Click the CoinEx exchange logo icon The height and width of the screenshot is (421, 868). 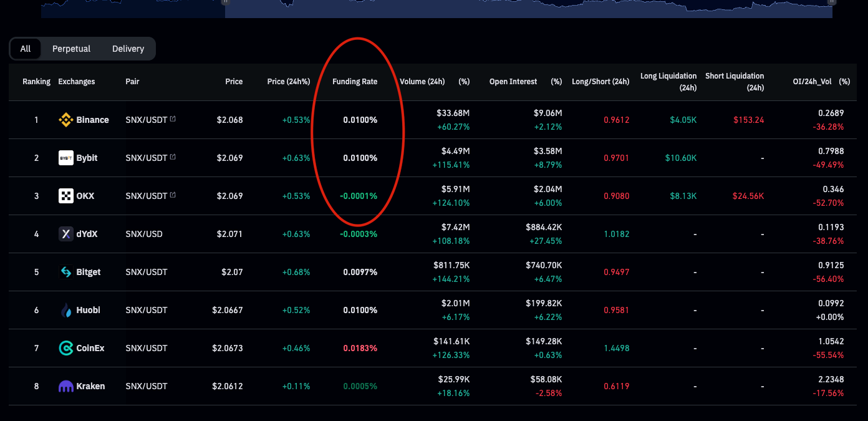(65, 348)
